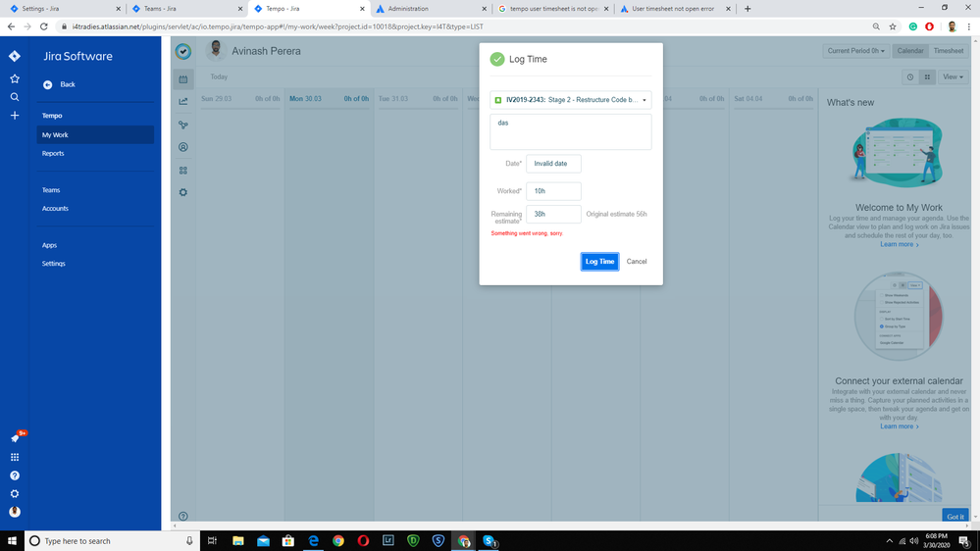Open Tempo settings gear icon
Image resolution: width=980 pixels, height=551 pixels.
coord(183,192)
